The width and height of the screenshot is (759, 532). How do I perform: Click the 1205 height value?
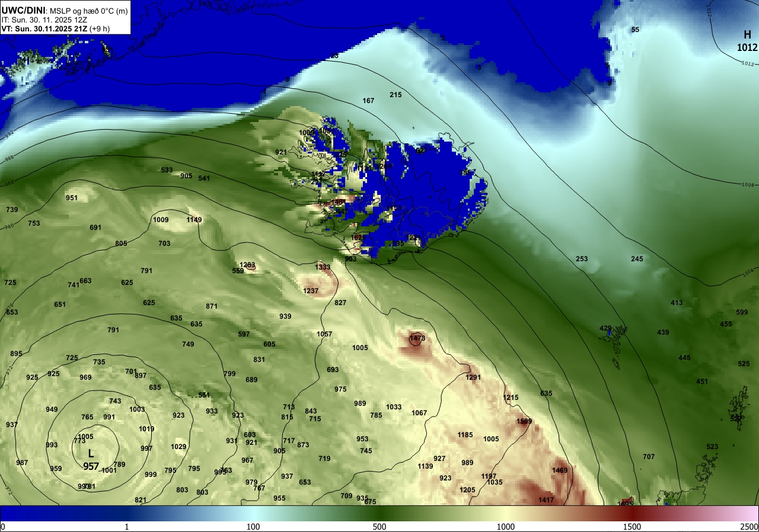click(x=467, y=490)
